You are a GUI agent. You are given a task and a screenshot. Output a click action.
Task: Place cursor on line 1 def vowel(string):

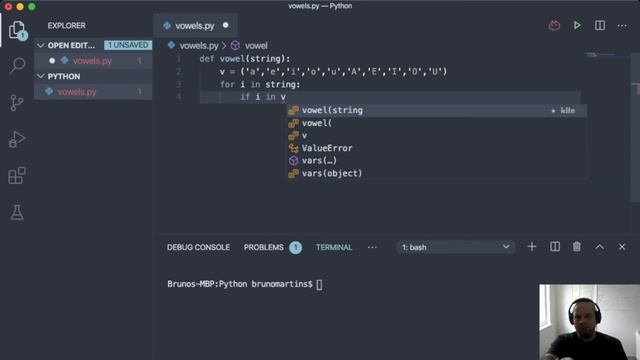(244, 59)
